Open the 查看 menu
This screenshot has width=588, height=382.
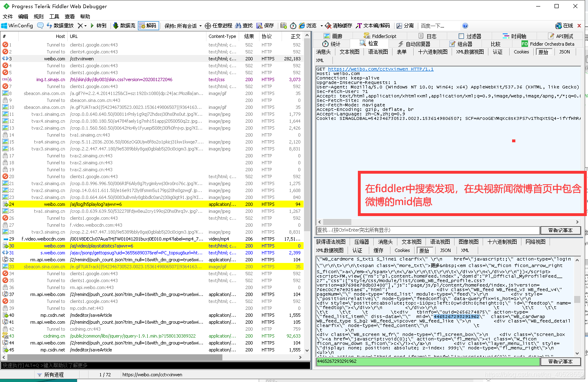click(70, 16)
